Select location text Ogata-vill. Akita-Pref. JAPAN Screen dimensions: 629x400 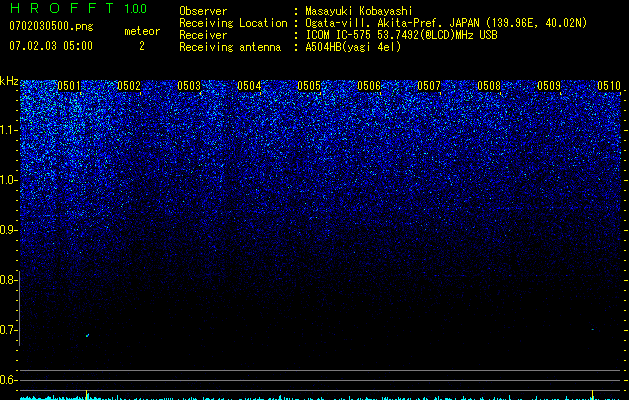point(392,23)
